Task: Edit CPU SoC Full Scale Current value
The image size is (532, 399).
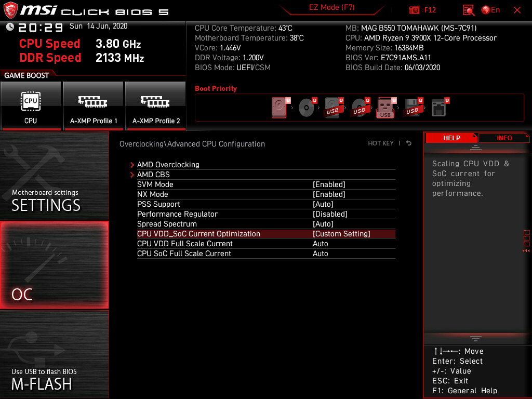Action: click(320, 254)
